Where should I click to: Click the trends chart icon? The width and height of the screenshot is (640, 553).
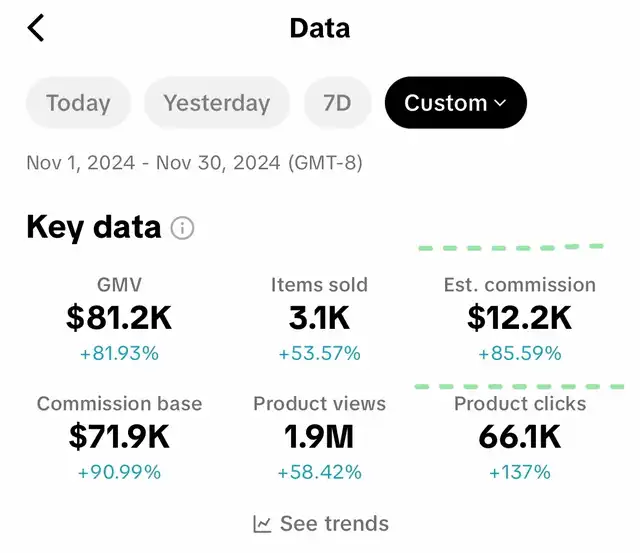[x=262, y=524]
